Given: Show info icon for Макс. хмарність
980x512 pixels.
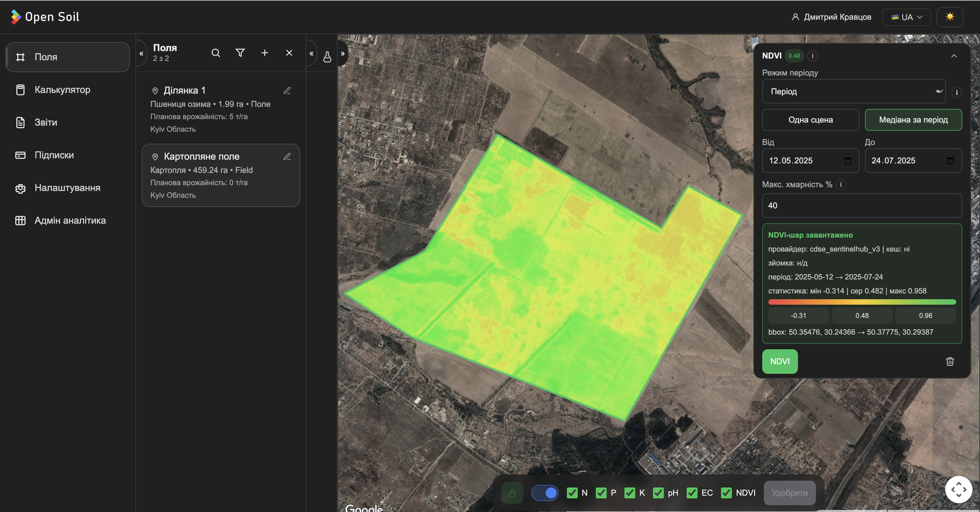Looking at the screenshot, I should pyautogui.click(x=841, y=185).
